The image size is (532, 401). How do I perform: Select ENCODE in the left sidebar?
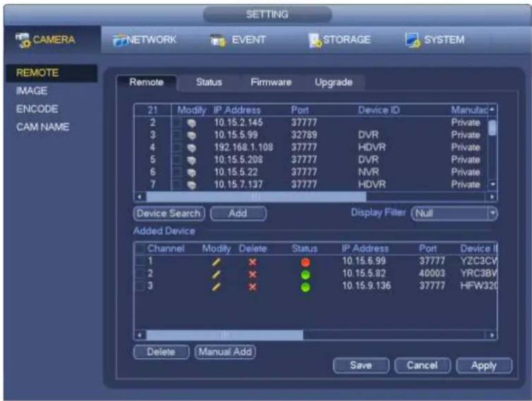[x=37, y=109]
